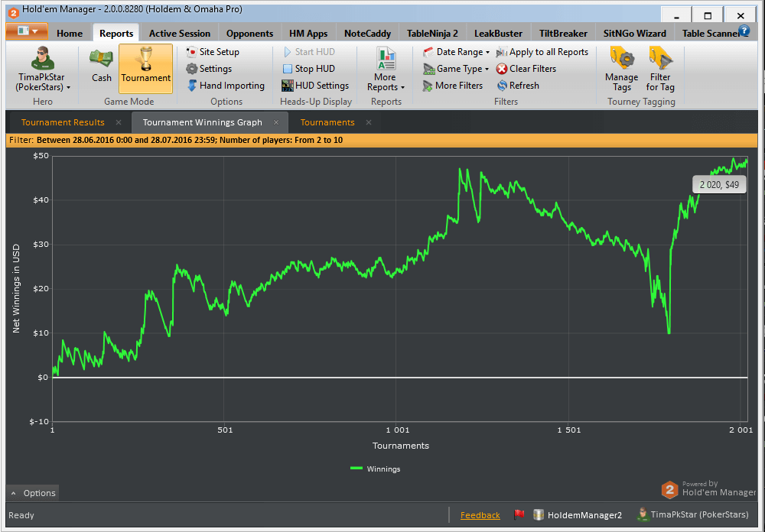Close the Tournament Winnings Graph tab
Viewport: 765px width, 532px height.
coord(276,122)
